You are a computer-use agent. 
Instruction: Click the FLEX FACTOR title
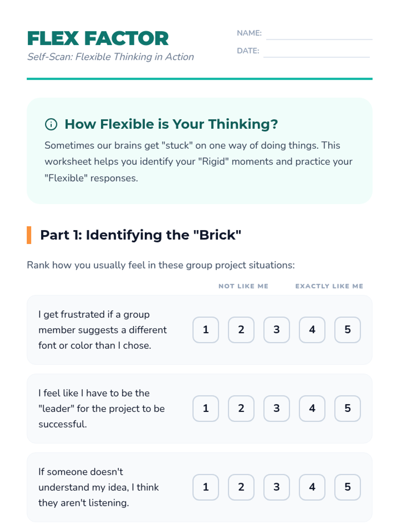tap(98, 39)
